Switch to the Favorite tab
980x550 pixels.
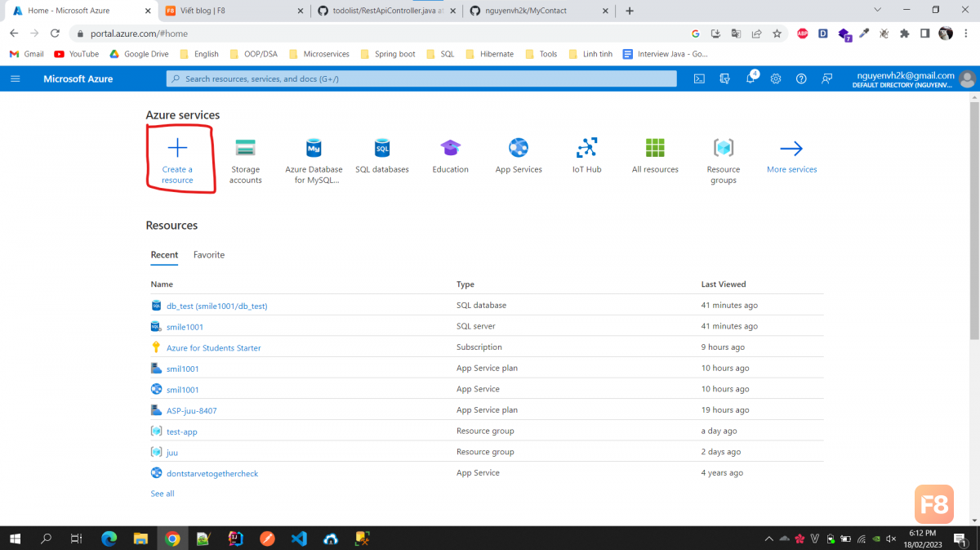pyautogui.click(x=209, y=255)
